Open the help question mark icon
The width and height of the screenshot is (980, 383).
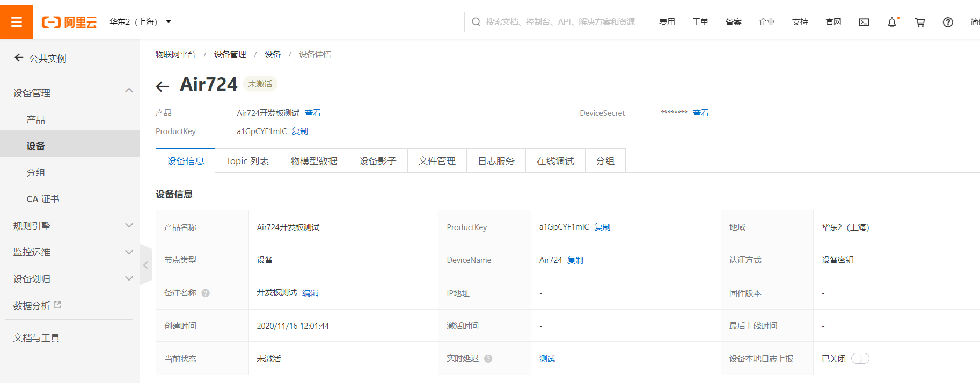948,22
